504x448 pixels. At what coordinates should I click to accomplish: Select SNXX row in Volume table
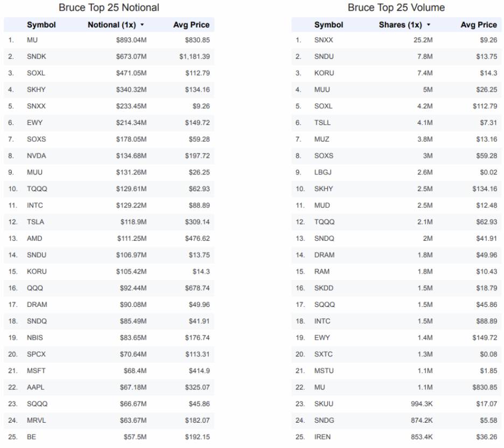pyautogui.click(x=396, y=40)
